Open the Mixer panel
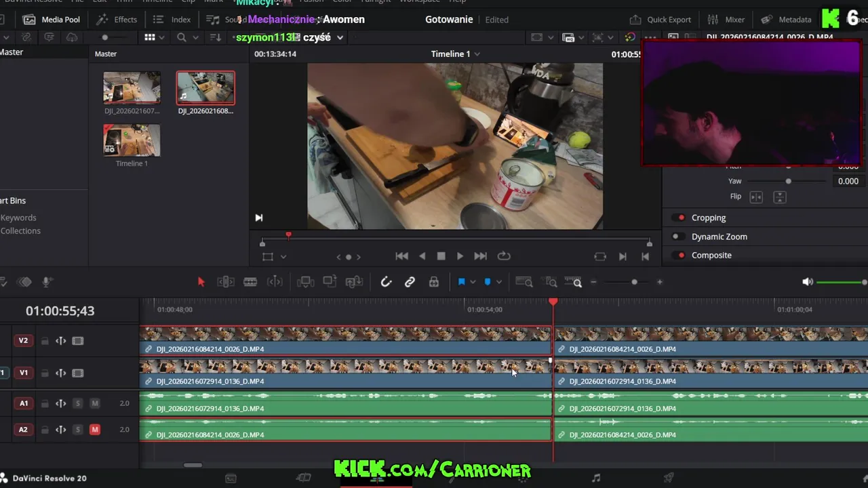The image size is (868, 488). click(726, 20)
